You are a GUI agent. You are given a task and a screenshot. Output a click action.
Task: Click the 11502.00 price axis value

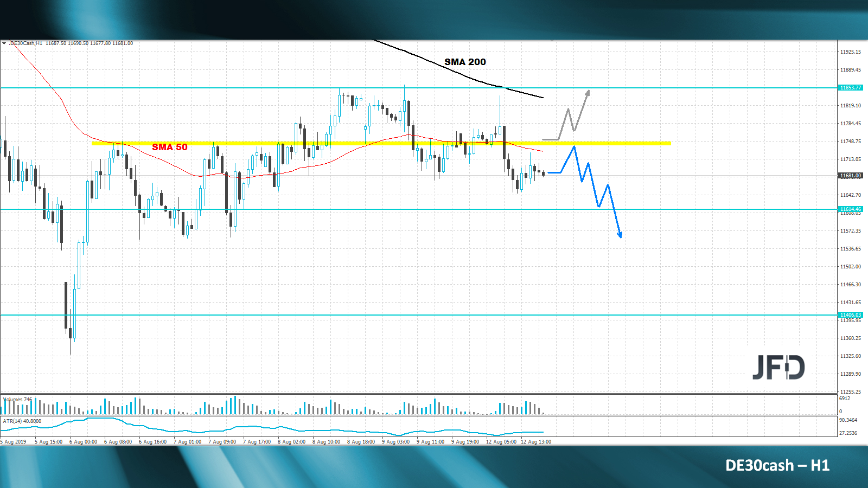pyautogui.click(x=851, y=267)
